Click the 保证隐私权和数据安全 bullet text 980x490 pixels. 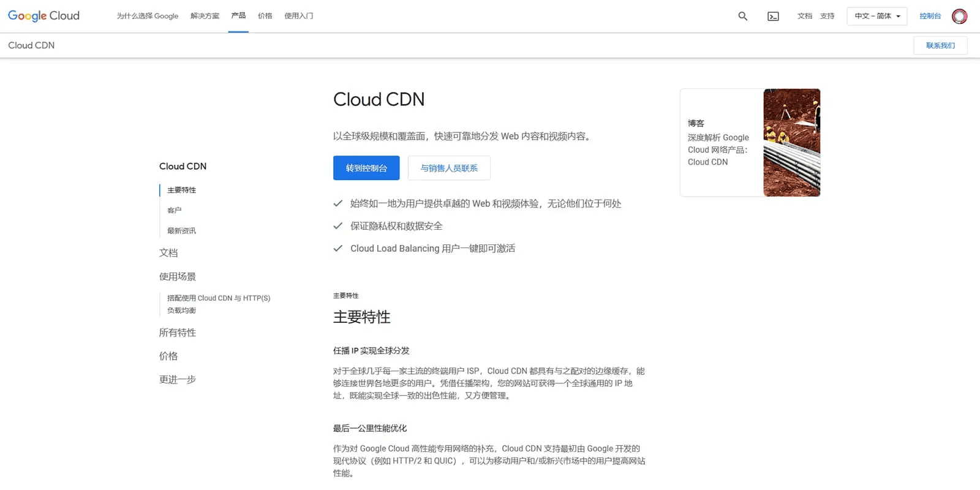pos(396,226)
